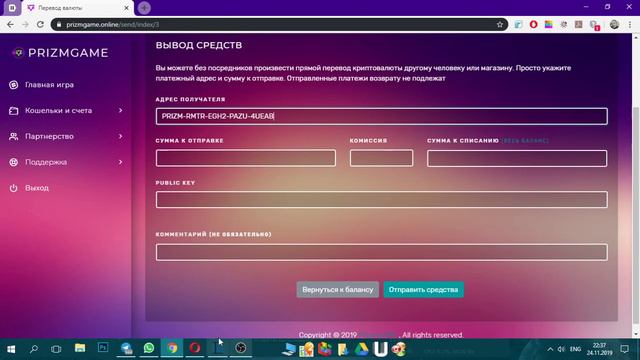Image resolution: width=640 pixels, height=360 pixels.
Task: Open the browser profile avatar
Action: click(614, 24)
